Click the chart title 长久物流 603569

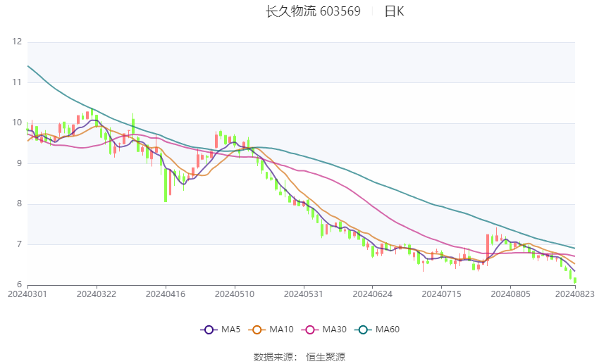tap(313, 11)
